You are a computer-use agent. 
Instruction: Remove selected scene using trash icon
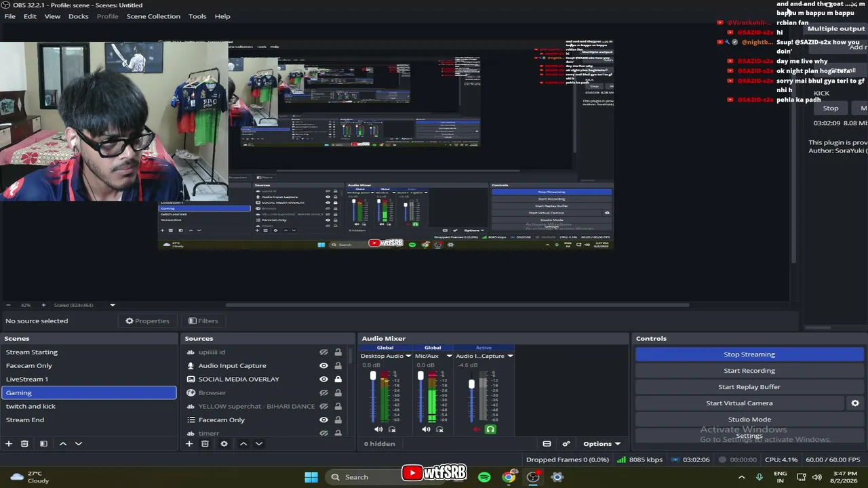pos(24,444)
